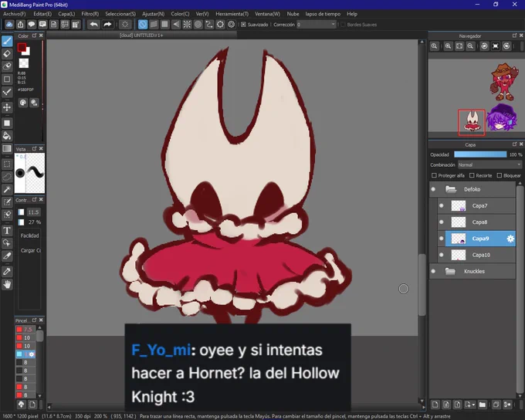Select the Move tool
This screenshot has height=420, width=525.
7,107
